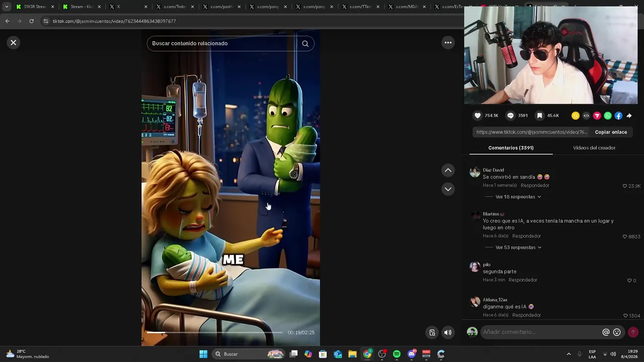Share the video to WhatsApp
Image resolution: width=644 pixels, height=362 pixels.
(x=608, y=116)
